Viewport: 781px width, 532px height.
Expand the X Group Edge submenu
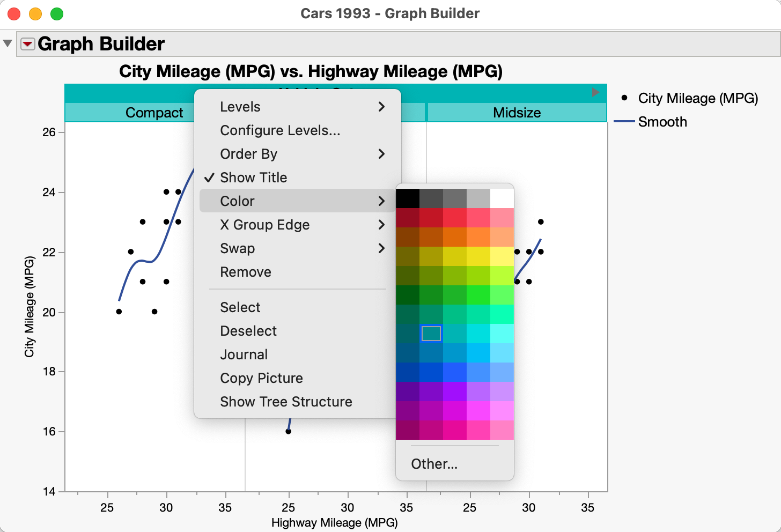(264, 225)
